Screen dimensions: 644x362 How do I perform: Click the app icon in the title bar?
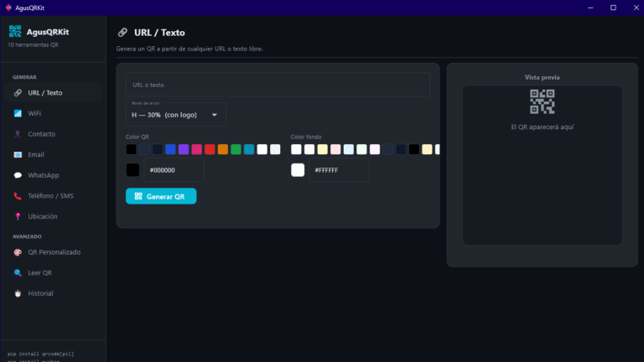(8, 8)
